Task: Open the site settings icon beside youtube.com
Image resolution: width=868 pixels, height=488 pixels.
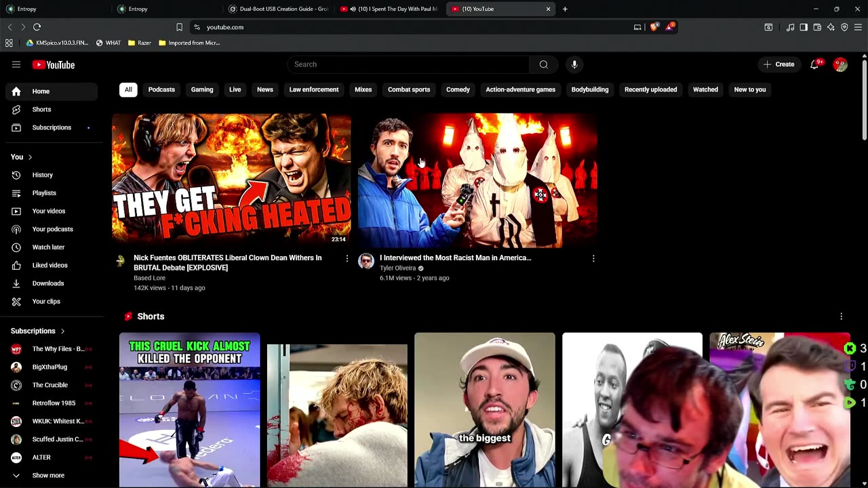Action: [197, 27]
